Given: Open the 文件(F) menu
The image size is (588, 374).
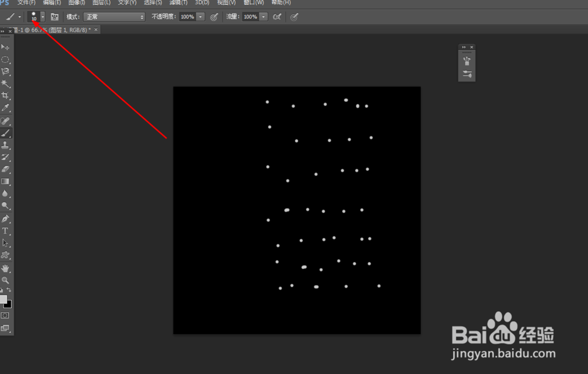Looking at the screenshot, I should point(26,2).
